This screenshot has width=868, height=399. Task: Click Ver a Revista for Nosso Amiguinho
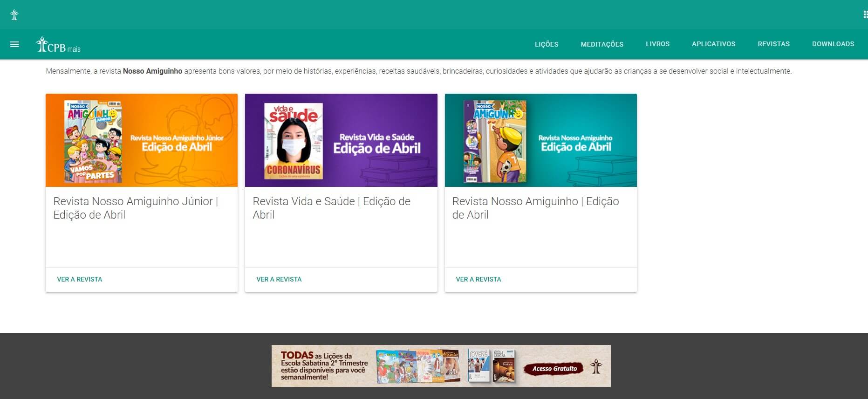478,279
